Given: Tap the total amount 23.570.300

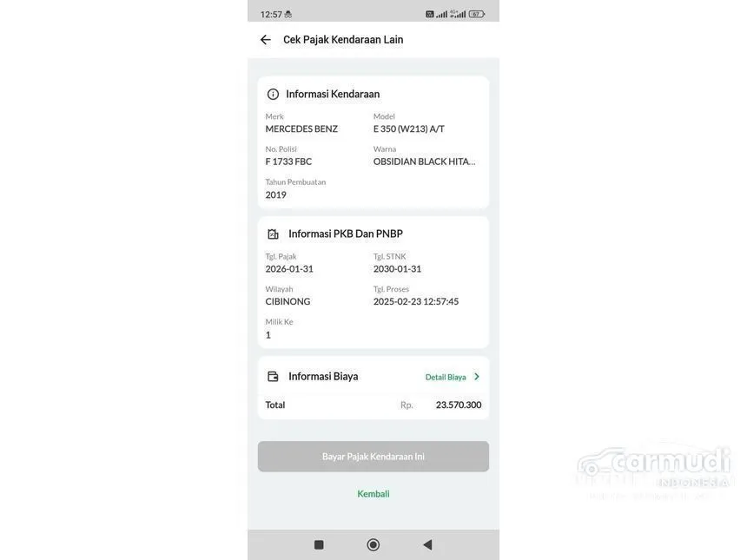Looking at the screenshot, I should 459,405.
